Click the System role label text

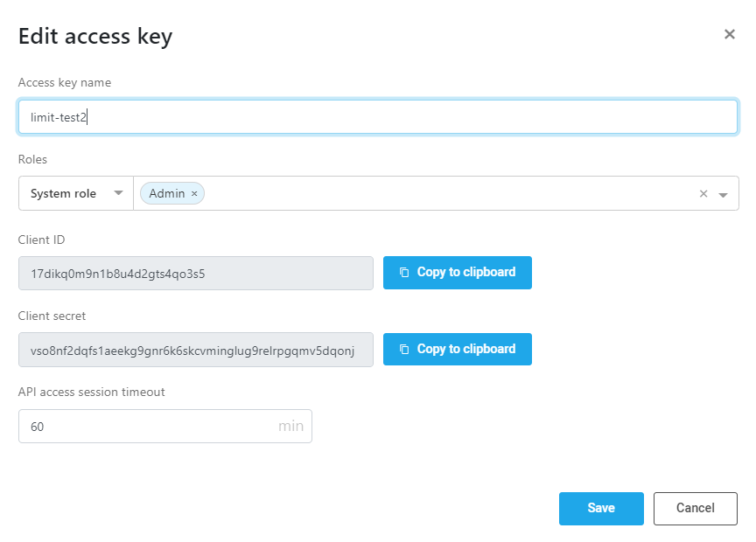point(63,194)
